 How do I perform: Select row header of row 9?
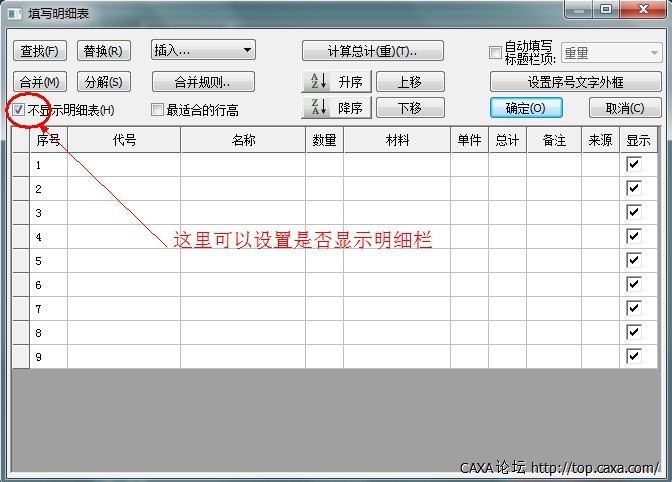(21, 356)
